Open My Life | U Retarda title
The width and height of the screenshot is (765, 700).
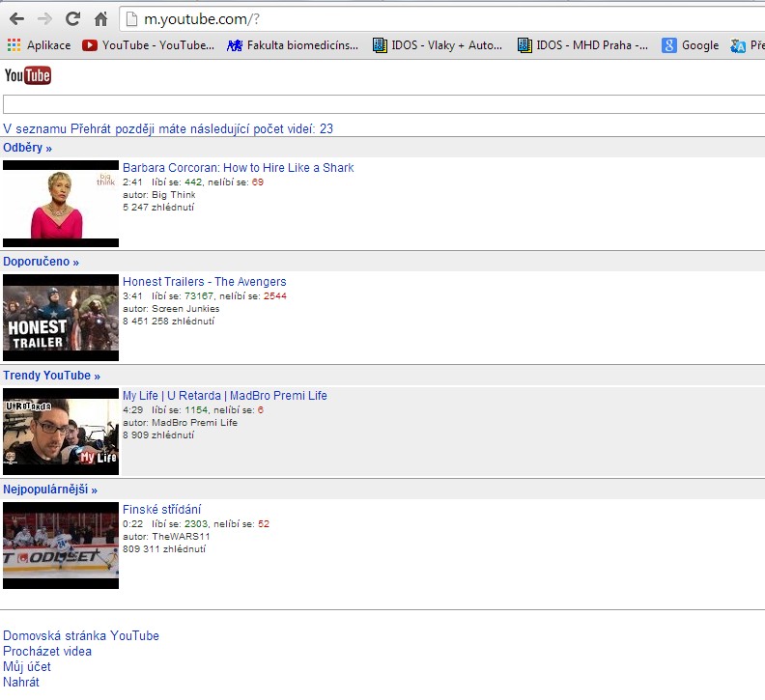coord(224,396)
